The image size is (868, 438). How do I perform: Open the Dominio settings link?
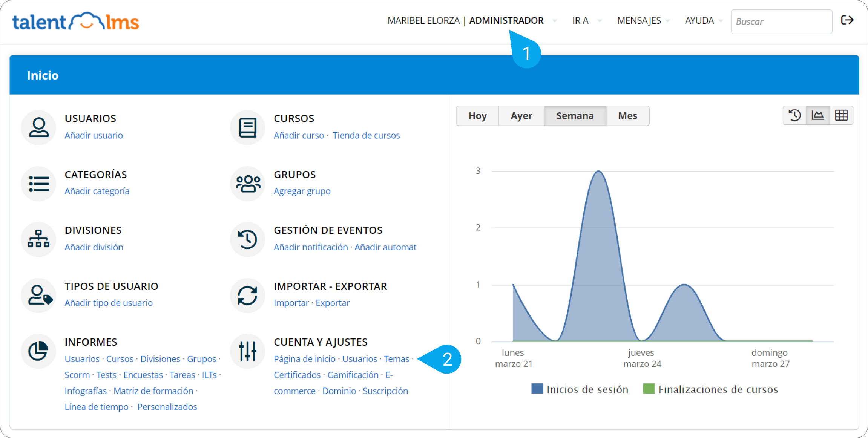coord(339,391)
